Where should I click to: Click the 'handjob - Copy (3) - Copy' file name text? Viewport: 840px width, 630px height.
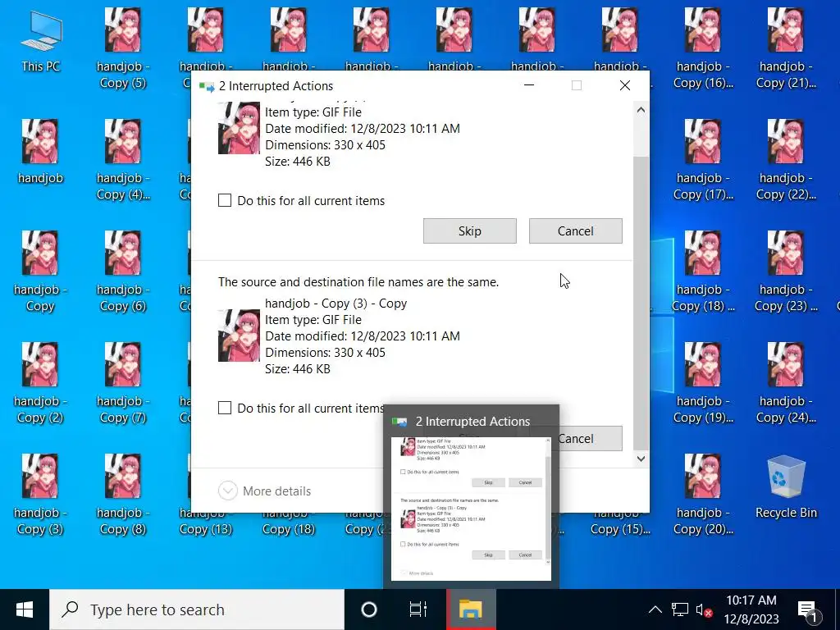[336, 304]
